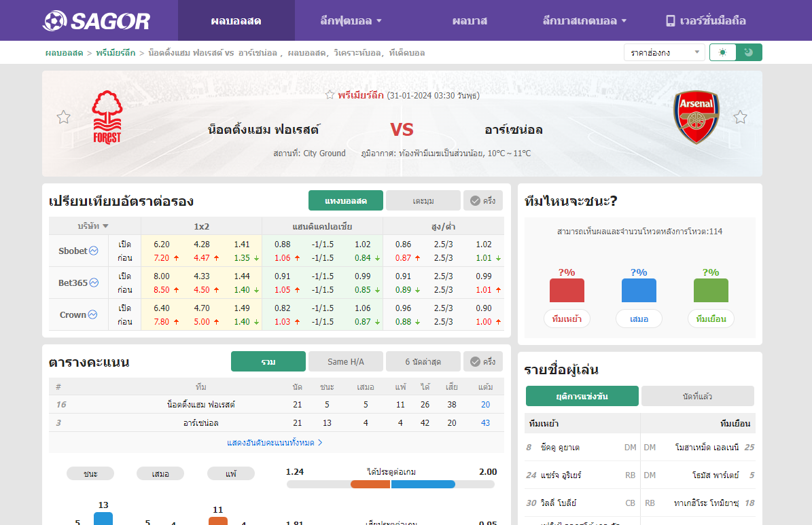The image size is (812, 525).
Task: Switch to dark mode moon toggle
Action: click(749, 52)
